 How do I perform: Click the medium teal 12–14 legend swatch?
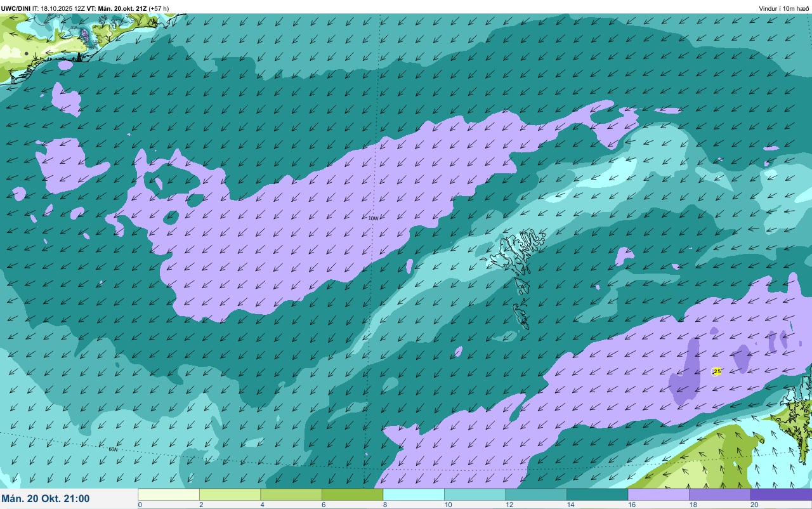(x=536, y=494)
